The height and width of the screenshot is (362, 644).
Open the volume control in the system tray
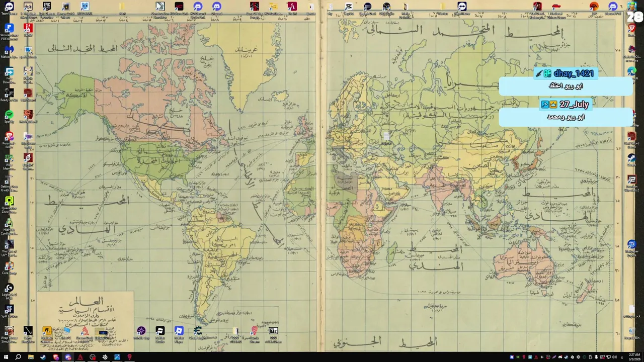tap(614, 357)
